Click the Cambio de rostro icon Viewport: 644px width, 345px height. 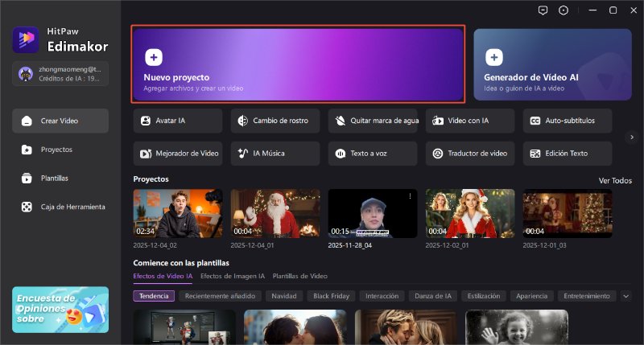point(243,121)
